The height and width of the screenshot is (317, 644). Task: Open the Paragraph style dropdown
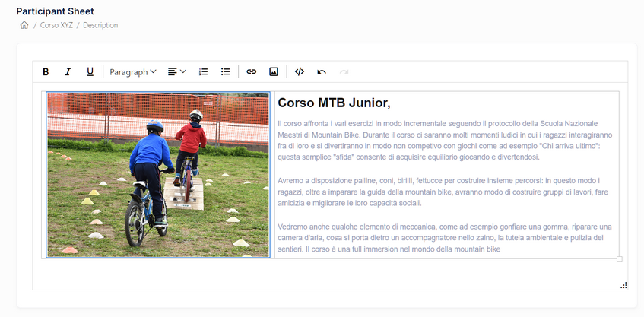point(132,72)
